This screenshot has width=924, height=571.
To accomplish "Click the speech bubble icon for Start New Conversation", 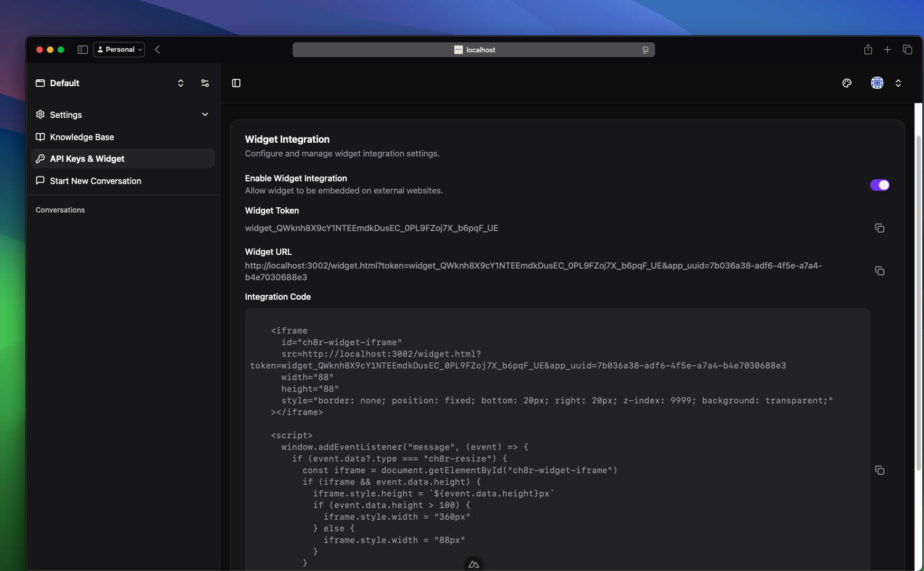I will pos(40,181).
